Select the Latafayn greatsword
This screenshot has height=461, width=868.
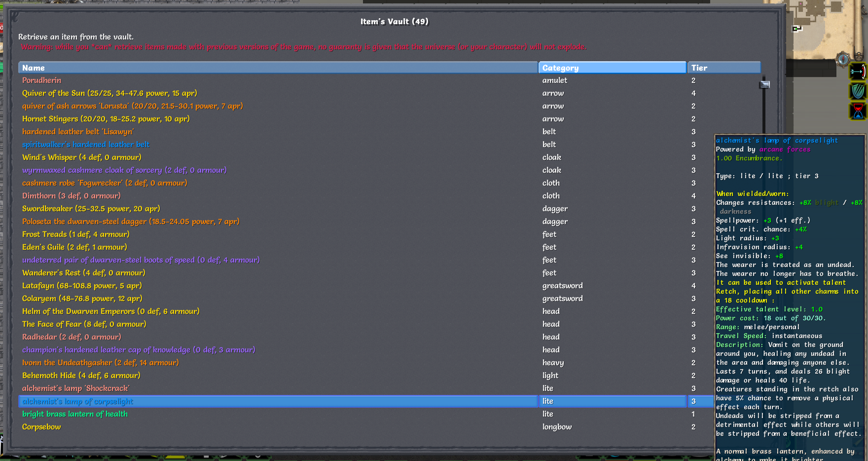pyautogui.click(x=278, y=286)
